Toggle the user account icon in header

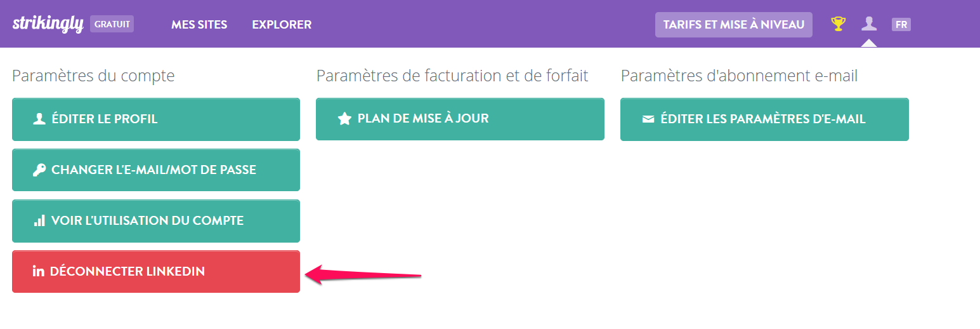pos(869,24)
